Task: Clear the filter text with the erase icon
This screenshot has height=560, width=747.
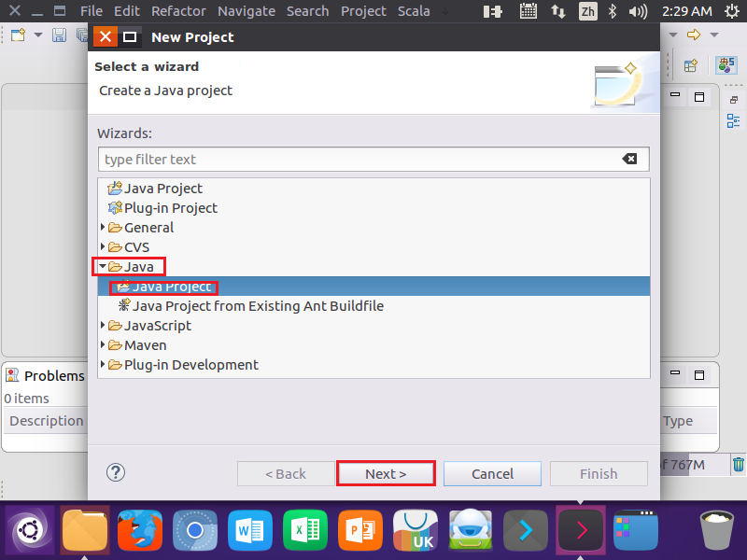Action: 629,159
